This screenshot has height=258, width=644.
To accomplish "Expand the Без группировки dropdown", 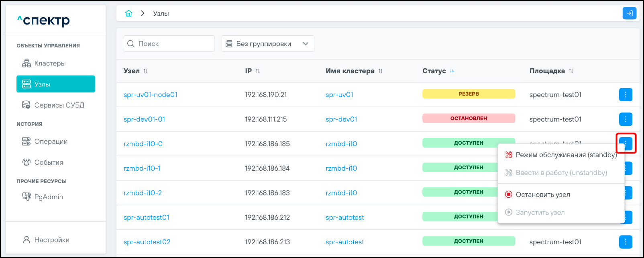I will pos(268,44).
